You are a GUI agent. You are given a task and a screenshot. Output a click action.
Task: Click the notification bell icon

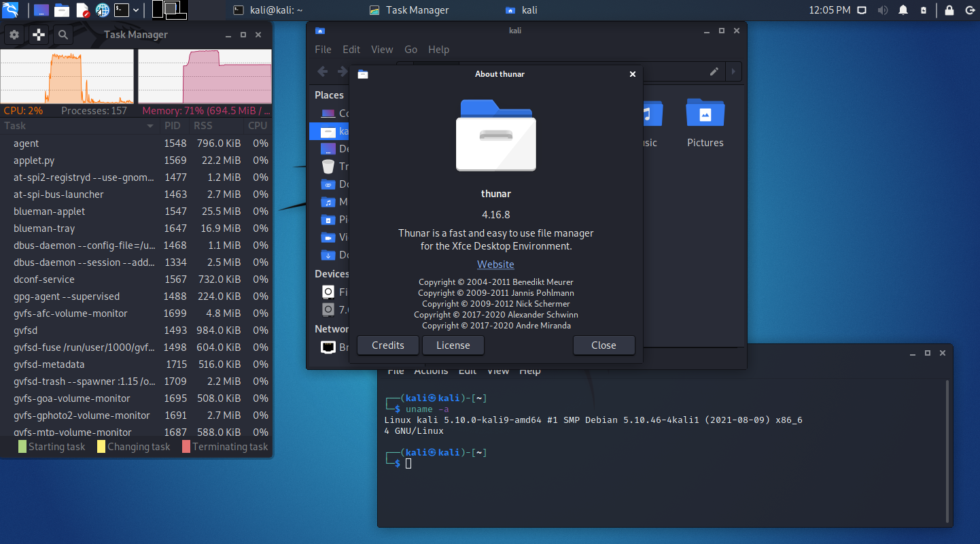[903, 10]
